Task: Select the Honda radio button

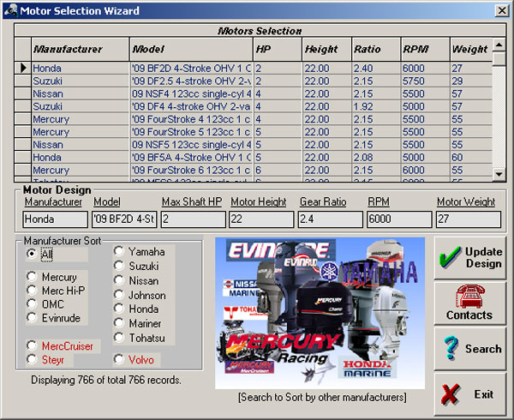Action: tap(119, 309)
